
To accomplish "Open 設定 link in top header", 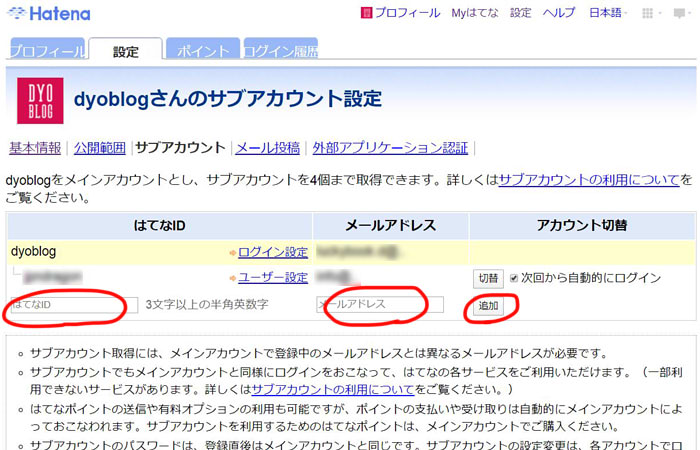I will pos(521,13).
